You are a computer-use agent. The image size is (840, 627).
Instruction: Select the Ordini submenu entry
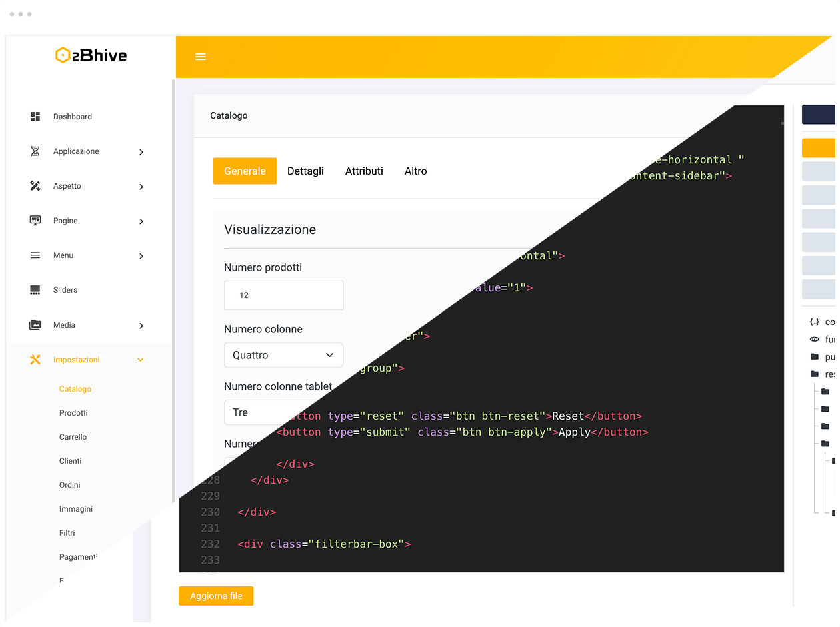(x=69, y=485)
